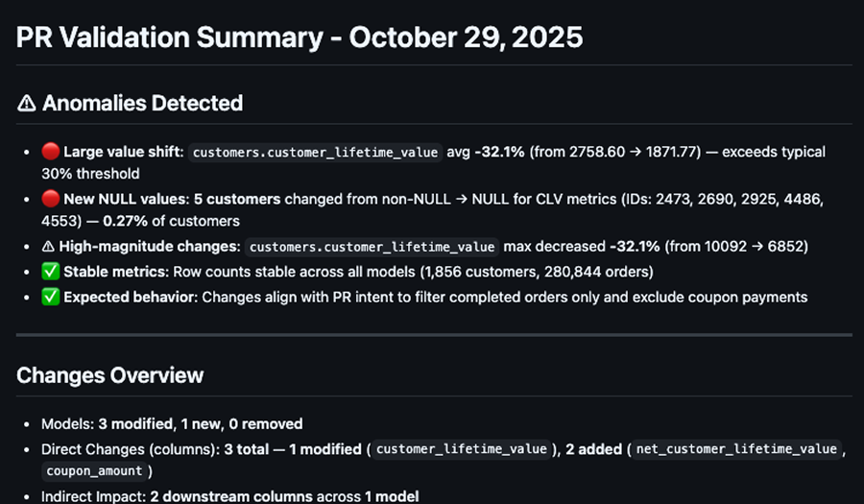The width and height of the screenshot is (864, 504).
Task: Click the green checkmark before Stable metrics
Action: (51, 272)
